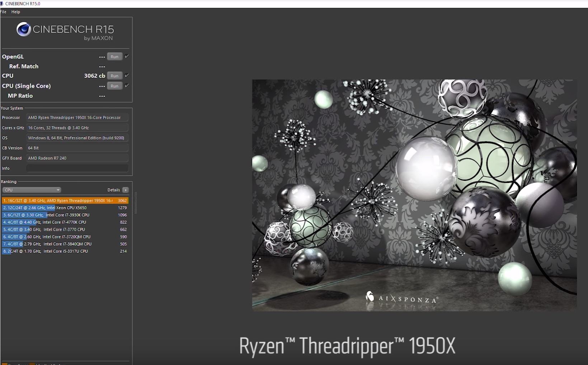Image resolution: width=588 pixels, height=365 pixels.
Task: Toggle the CPU Single Core checkmark
Action: point(127,85)
